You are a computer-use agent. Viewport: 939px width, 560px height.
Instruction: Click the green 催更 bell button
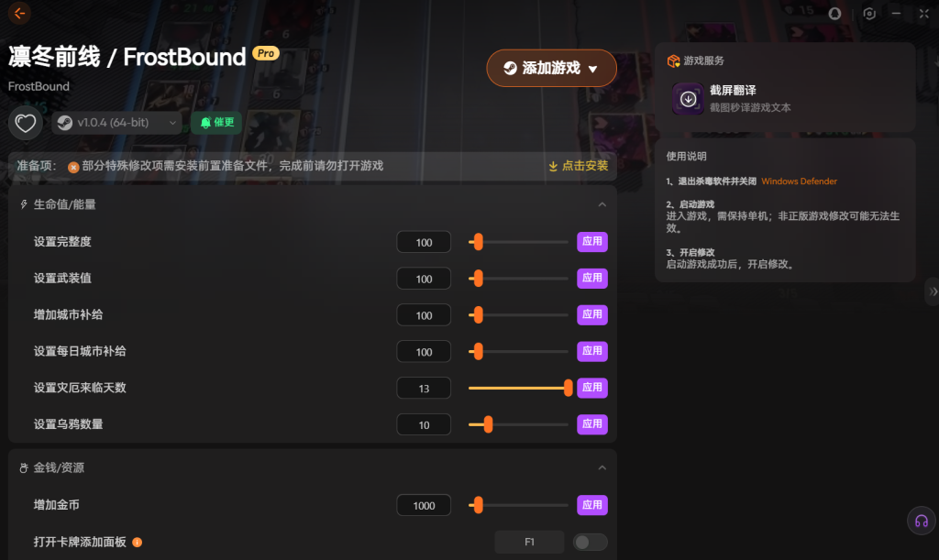(216, 123)
